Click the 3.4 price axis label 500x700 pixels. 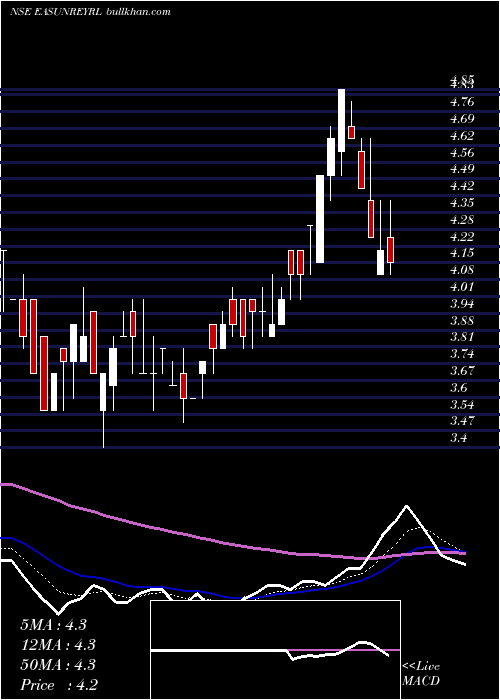(459, 438)
